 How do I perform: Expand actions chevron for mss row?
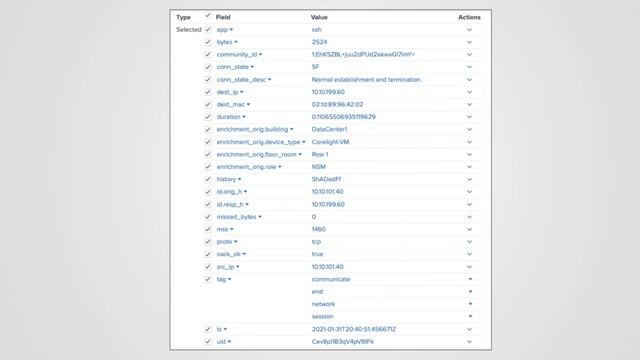[x=469, y=229]
